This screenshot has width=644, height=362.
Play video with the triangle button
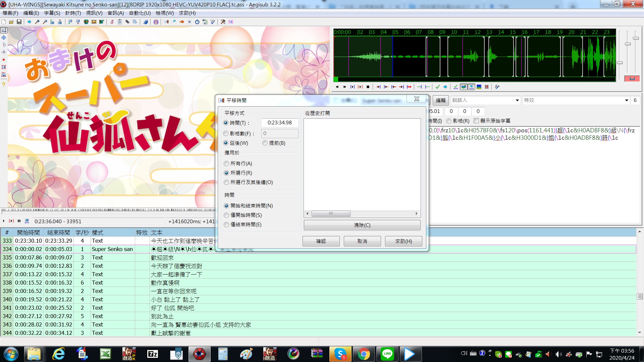4,221
